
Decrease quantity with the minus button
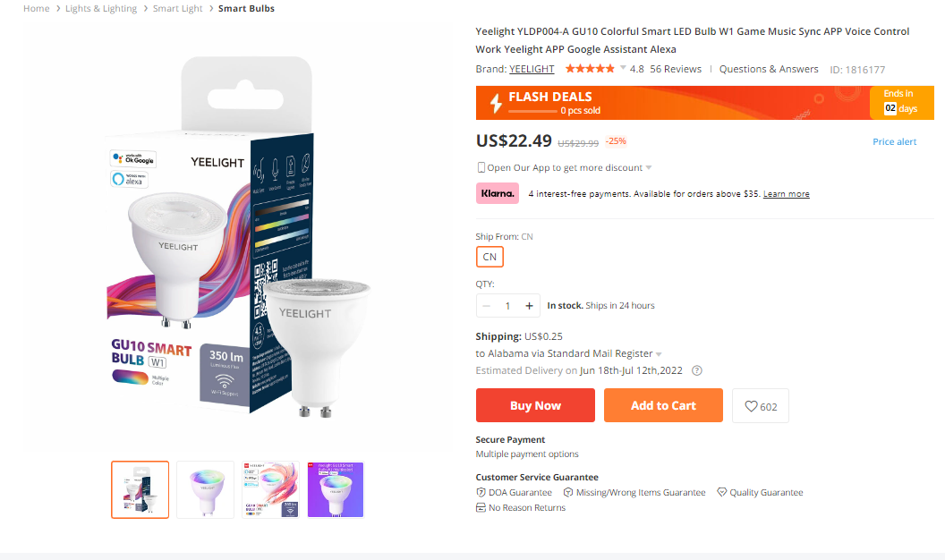click(487, 306)
